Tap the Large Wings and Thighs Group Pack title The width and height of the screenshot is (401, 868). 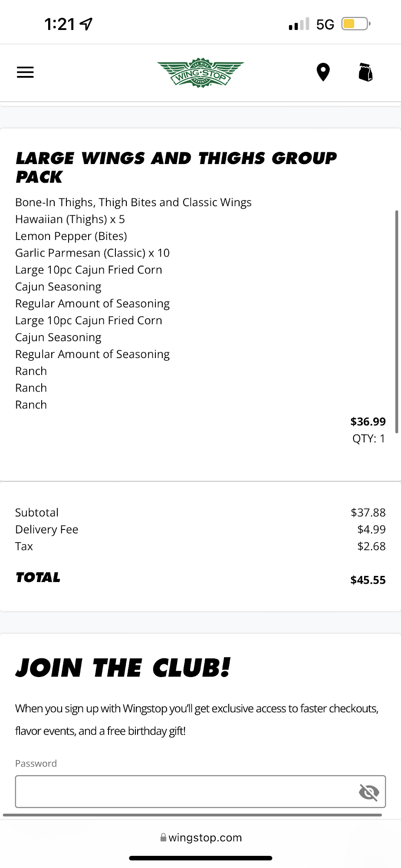176,168
